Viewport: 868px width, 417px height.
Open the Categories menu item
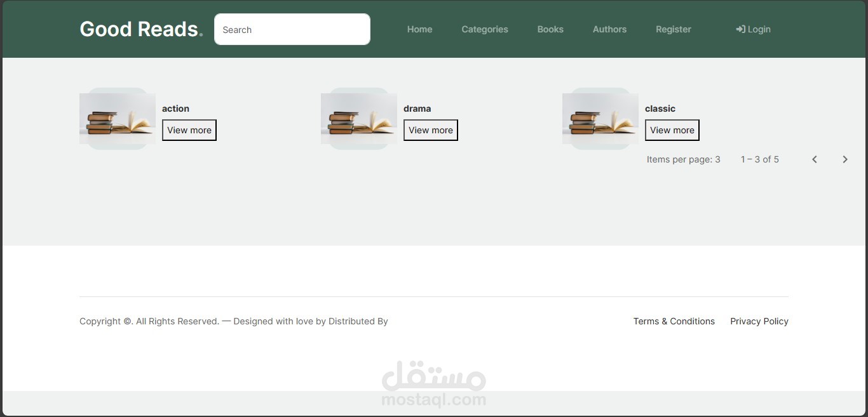point(485,29)
